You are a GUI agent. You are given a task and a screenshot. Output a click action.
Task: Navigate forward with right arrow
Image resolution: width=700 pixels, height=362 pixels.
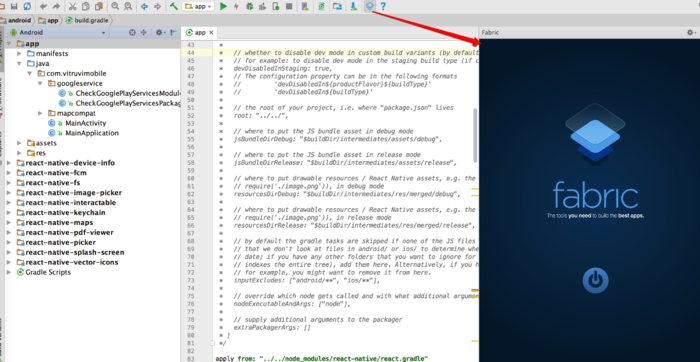click(158, 6)
